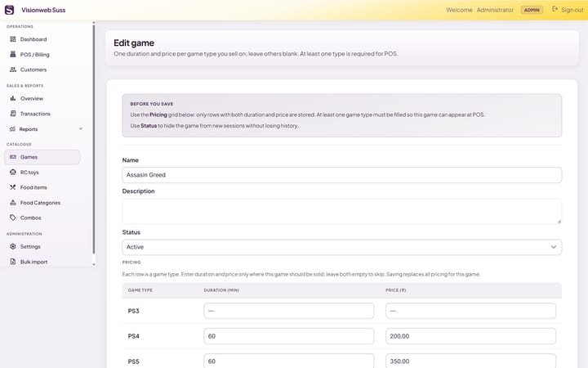Click the Description resize handle corner
This screenshot has height=368, width=588.
coord(559,222)
